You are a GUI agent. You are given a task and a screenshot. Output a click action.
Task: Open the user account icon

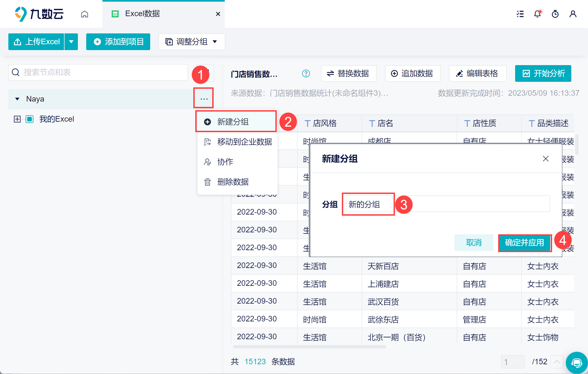coord(573,14)
